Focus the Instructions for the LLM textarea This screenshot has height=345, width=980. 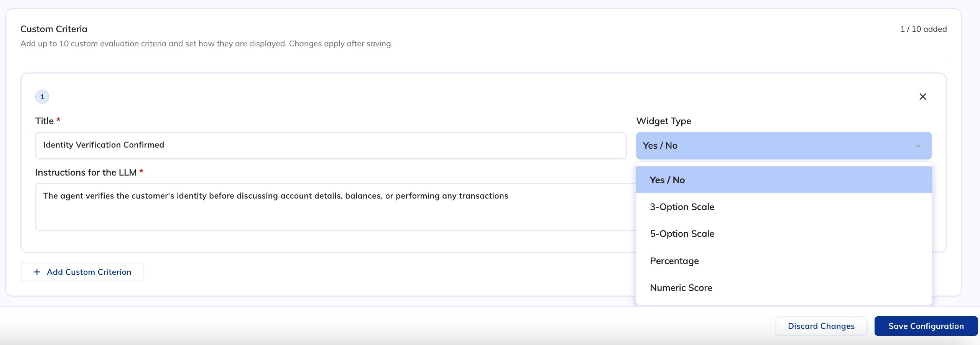click(x=336, y=207)
